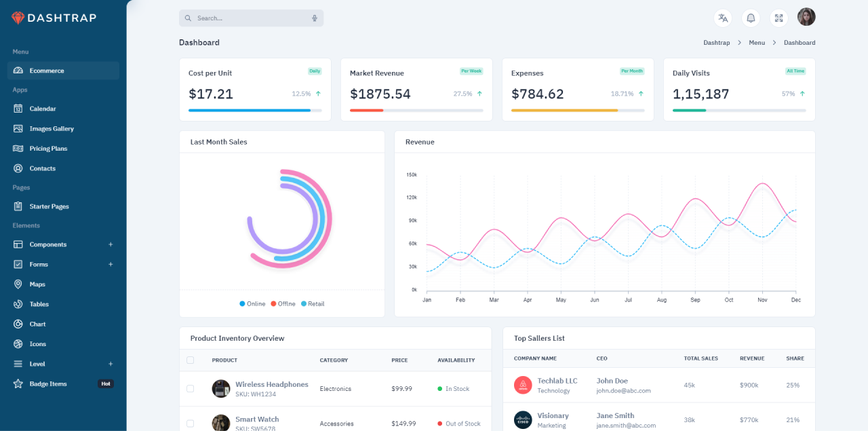Expand the Components sidebar menu
This screenshot has height=431, width=868.
tap(111, 244)
